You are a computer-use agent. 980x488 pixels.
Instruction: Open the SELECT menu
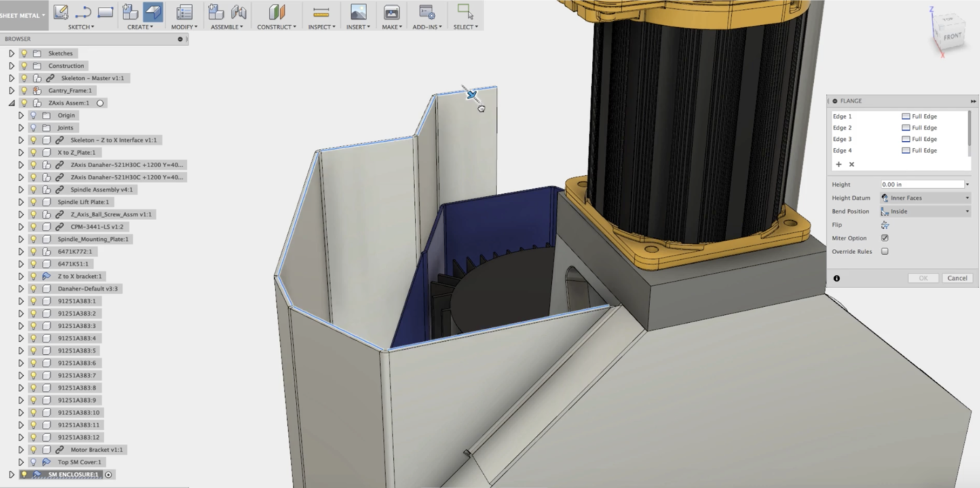tap(465, 27)
